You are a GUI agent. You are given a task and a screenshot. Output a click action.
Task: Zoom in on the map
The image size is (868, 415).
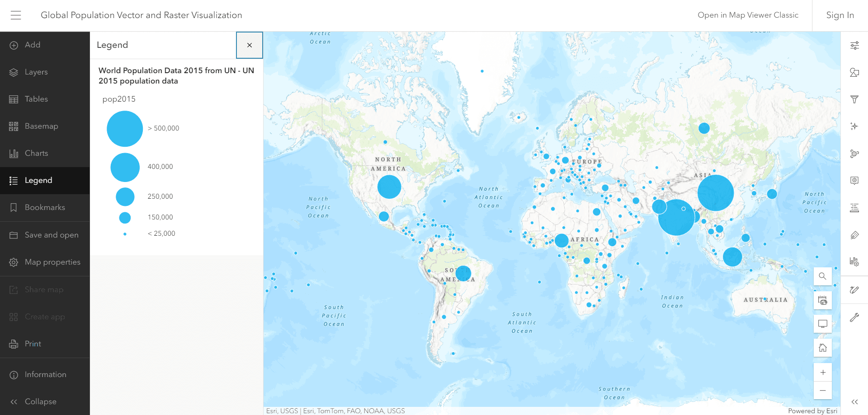click(822, 373)
